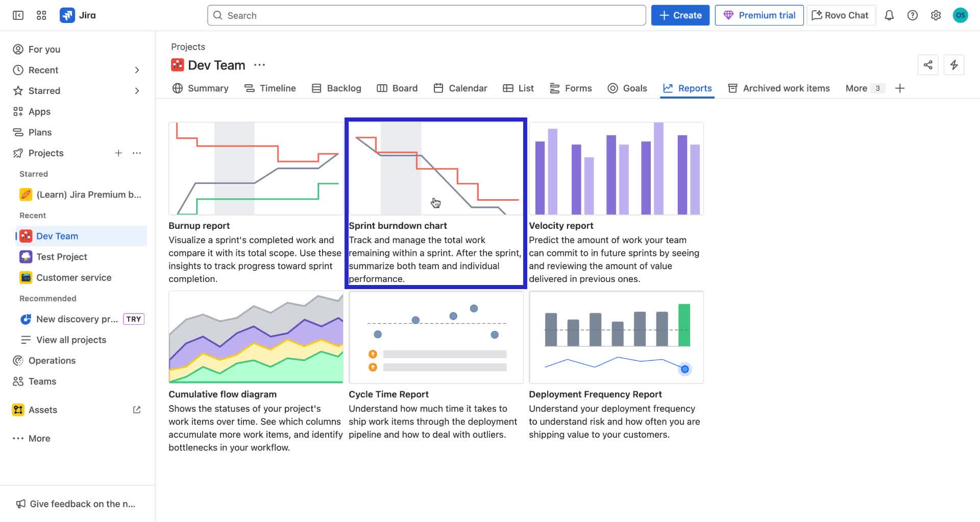
Task: Expand the Starred section in the sidebar
Action: (137, 90)
